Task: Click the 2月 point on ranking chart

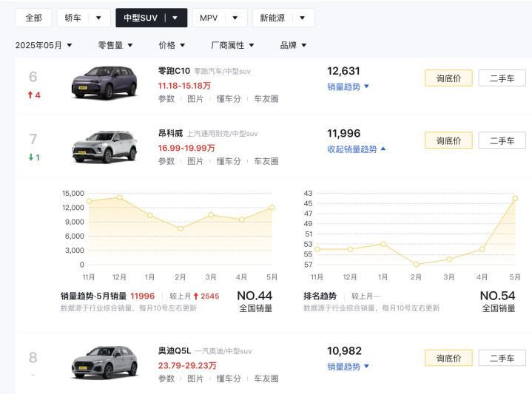Action: tap(416, 264)
